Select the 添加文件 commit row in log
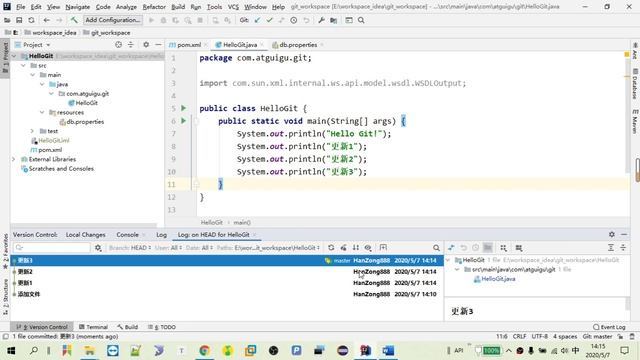 pyautogui.click(x=227, y=294)
